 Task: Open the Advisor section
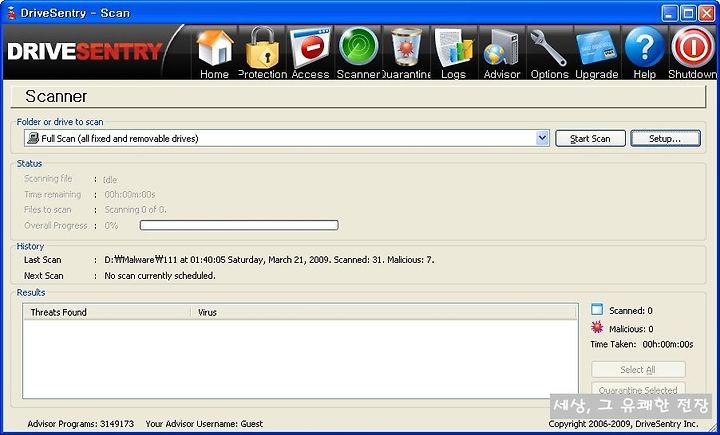pyautogui.click(x=501, y=53)
